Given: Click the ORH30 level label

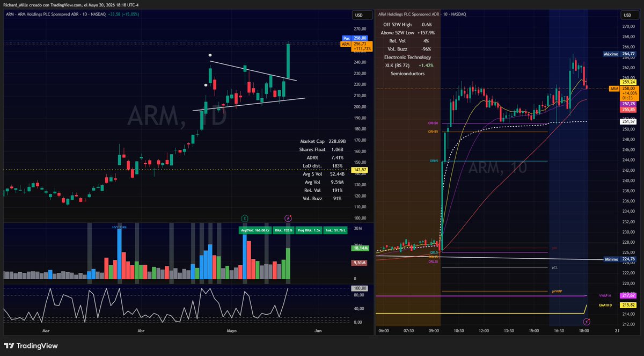Looking at the screenshot, I should click(x=433, y=123).
